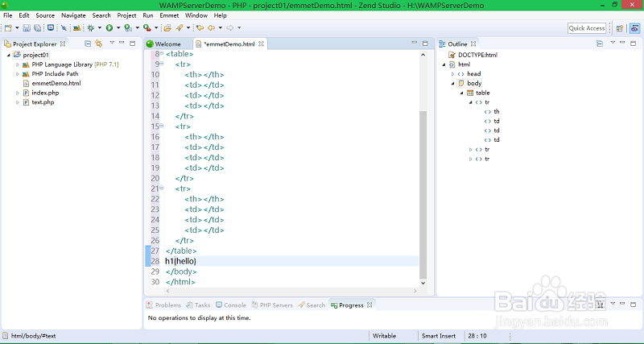Open the Source menu
This screenshot has width=644, height=344.
coord(45,15)
